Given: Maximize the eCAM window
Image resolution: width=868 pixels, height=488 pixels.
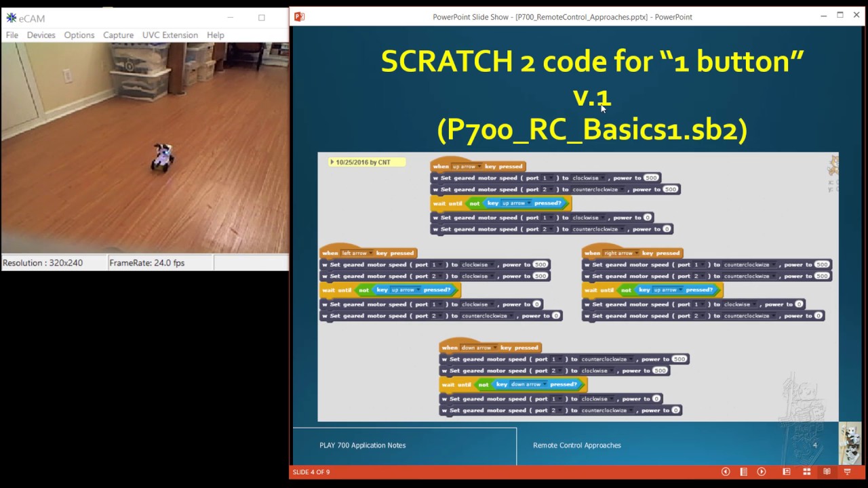Looking at the screenshot, I should (x=262, y=18).
